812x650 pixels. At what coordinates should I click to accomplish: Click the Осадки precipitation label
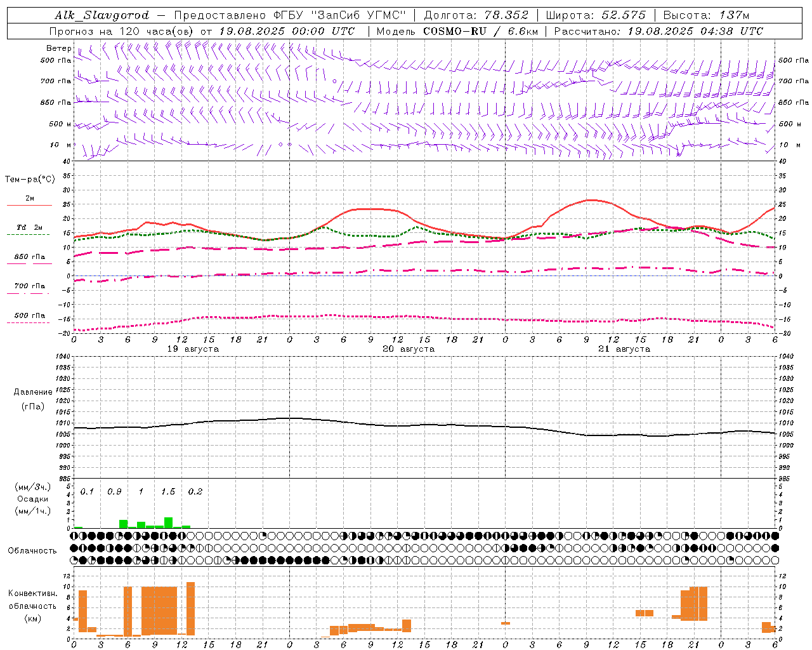[32, 499]
